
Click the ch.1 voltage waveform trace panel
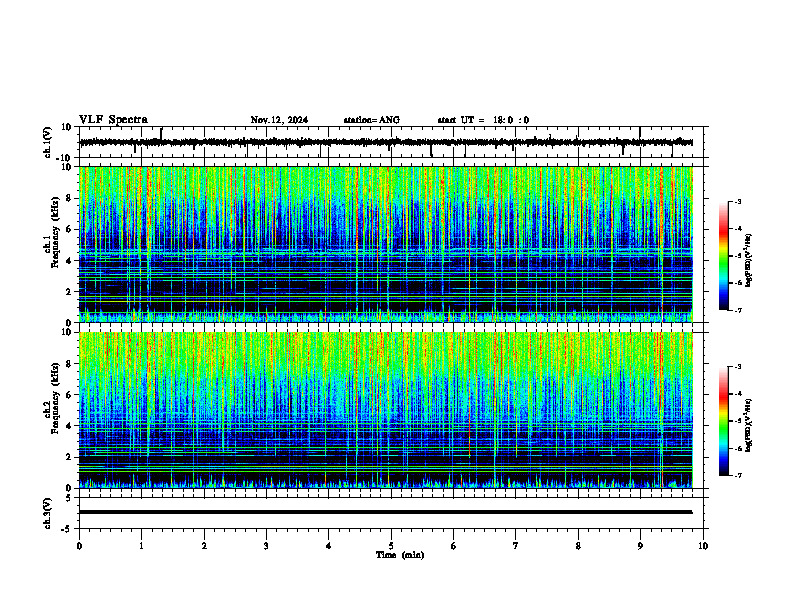coord(393,142)
